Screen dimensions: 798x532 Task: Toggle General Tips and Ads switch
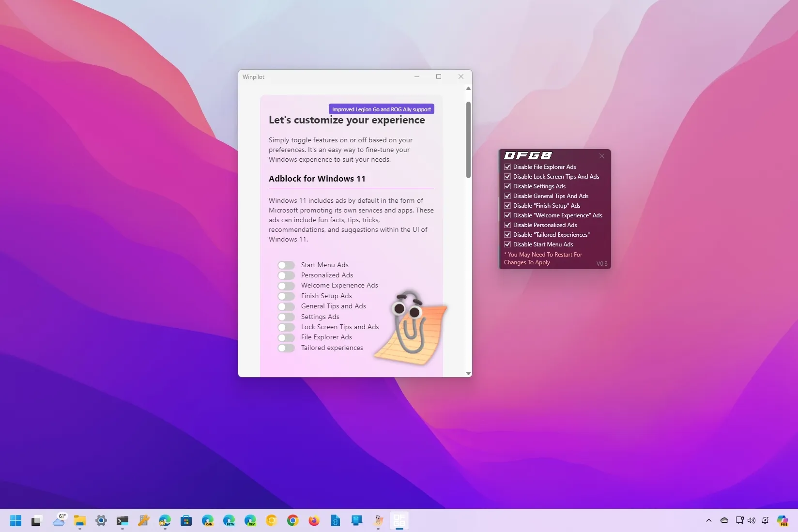[x=286, y=306]
